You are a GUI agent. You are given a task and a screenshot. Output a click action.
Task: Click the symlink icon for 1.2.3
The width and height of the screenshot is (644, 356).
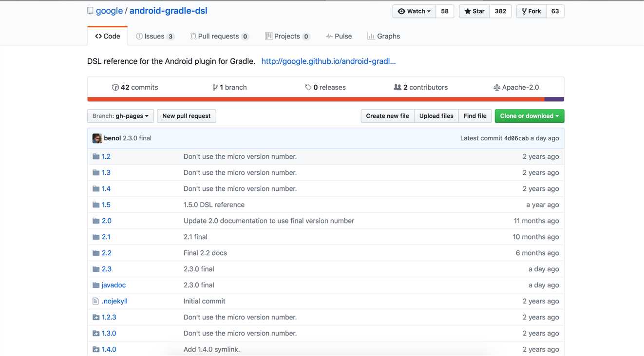(96, 317)
